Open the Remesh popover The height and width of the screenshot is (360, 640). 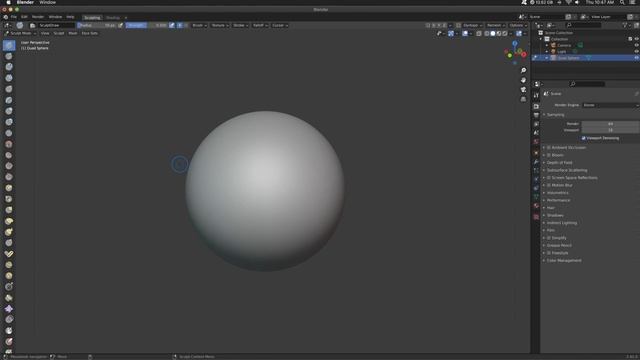496,25
